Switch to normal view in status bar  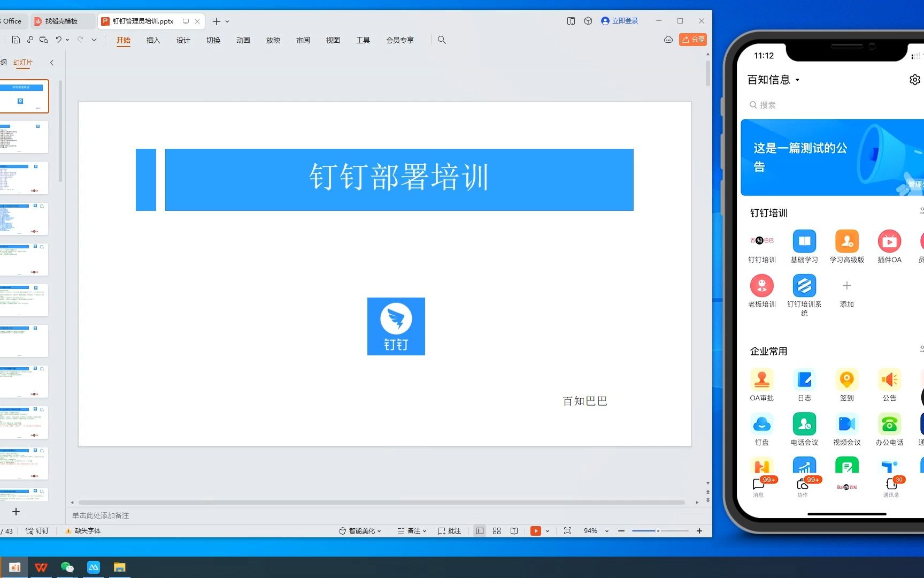pyautogui.click(x=480, y=531)
